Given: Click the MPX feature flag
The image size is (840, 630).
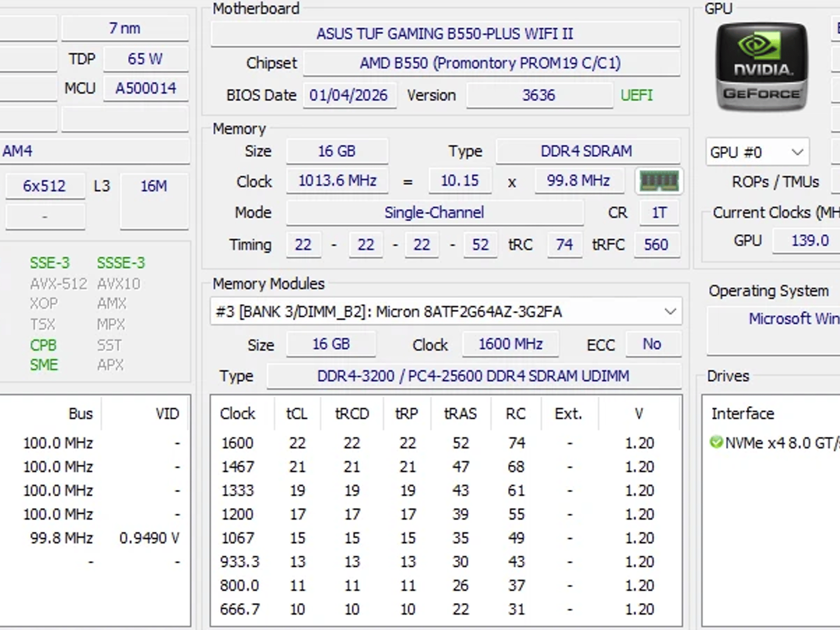Looking at the screenshot, I should point(111,324).
